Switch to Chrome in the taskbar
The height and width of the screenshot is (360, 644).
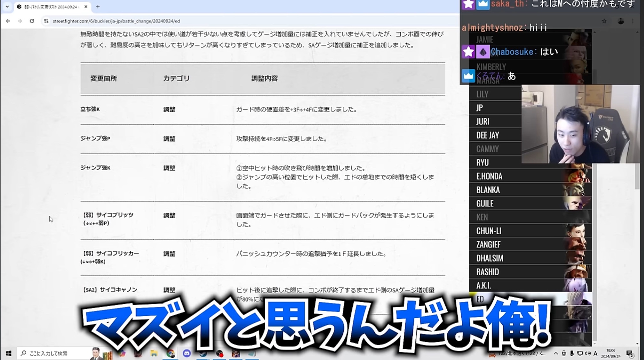click(x=170, y=353)
